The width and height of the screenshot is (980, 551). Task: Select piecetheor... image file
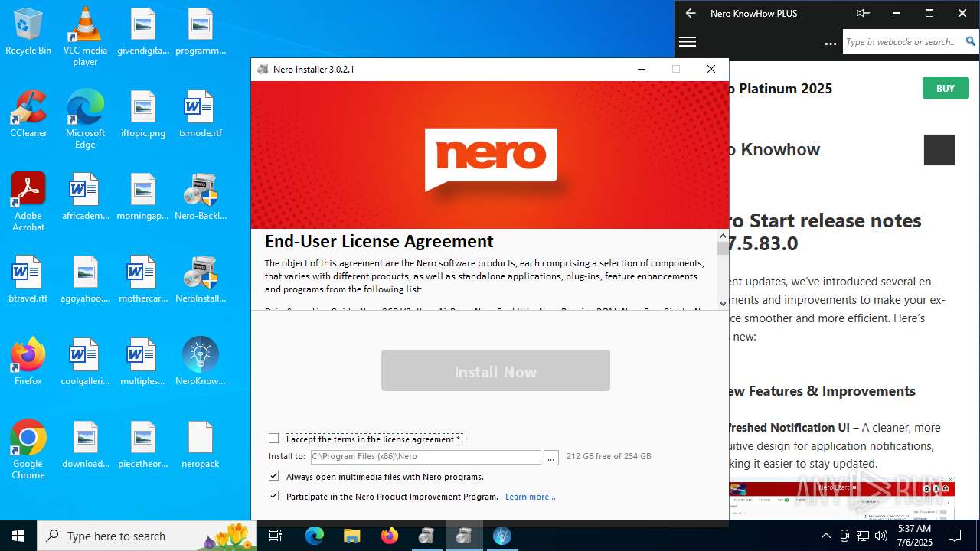click(143, 445)
